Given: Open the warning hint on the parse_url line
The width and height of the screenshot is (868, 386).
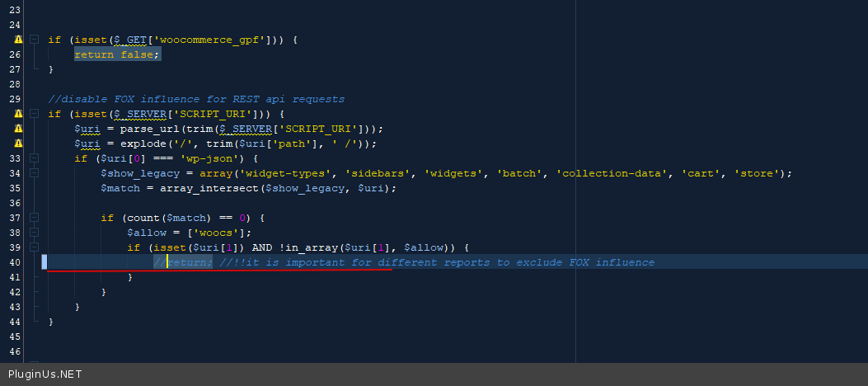Looking at the screenshot, I should tap(17, 129).
